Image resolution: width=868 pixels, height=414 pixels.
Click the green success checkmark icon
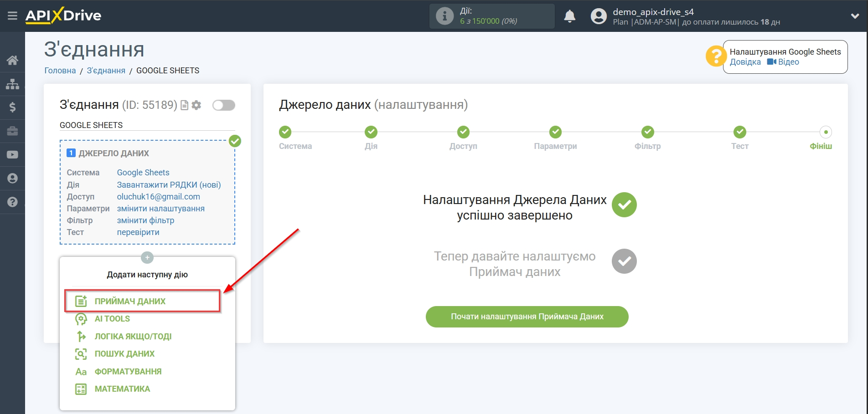tap(624, 205)
